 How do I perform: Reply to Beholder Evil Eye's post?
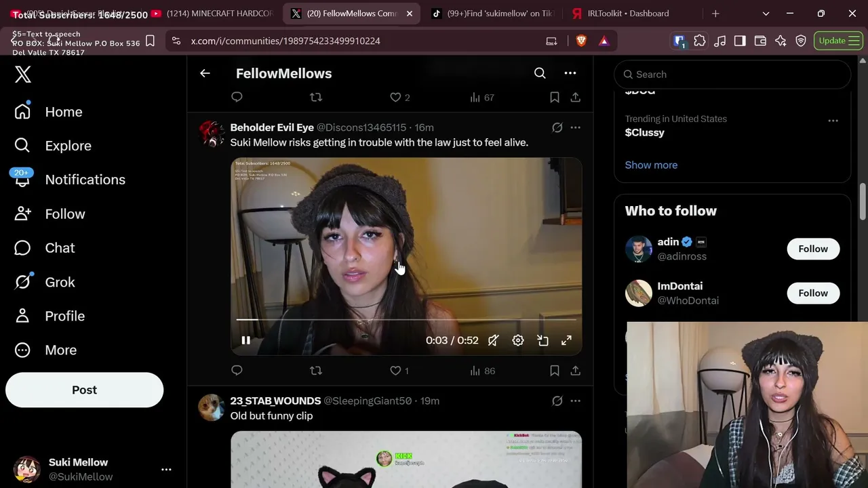(237, 370)
